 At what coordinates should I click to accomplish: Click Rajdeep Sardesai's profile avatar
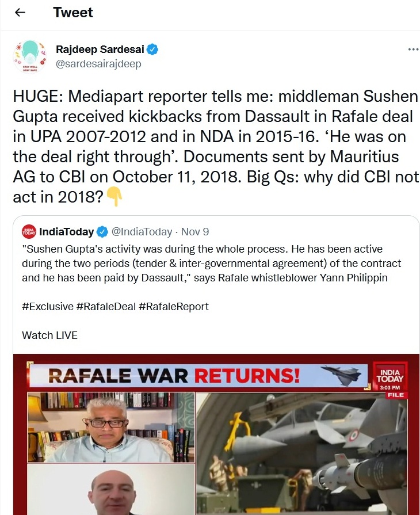[x=30, y=56]
